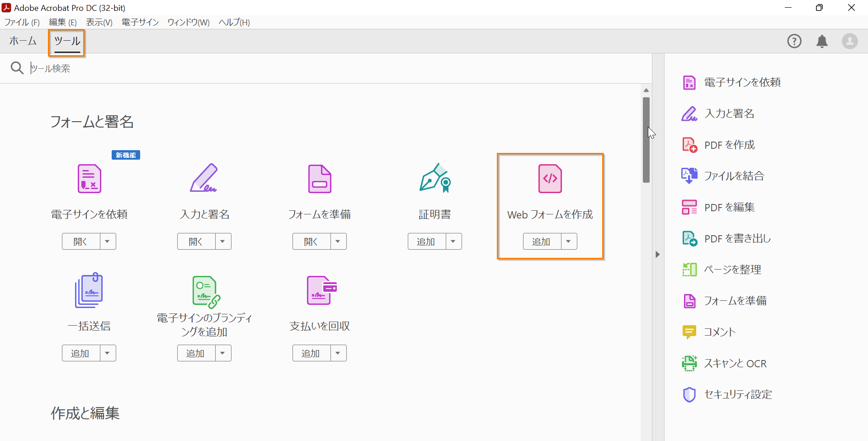868x441 pixels.
Task: Open ページを整理 from the right panel
Action: pyautogui.click(x=733, y=269)
